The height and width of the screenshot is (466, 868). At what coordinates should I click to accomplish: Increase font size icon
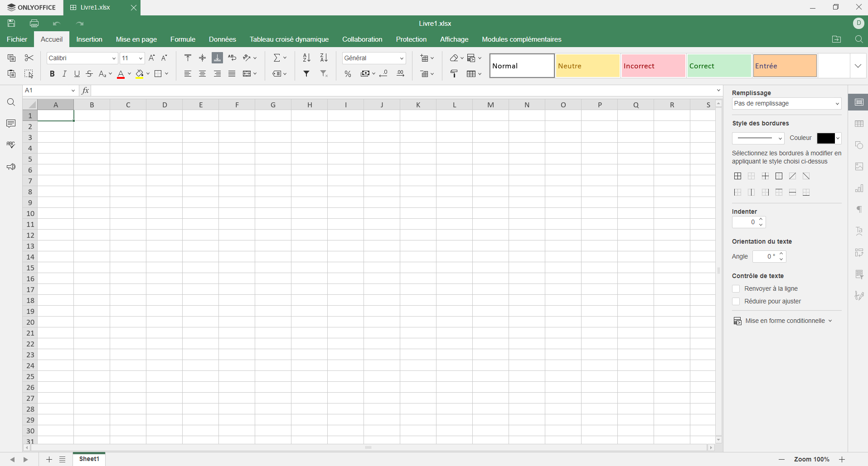(x=152, y=58)
